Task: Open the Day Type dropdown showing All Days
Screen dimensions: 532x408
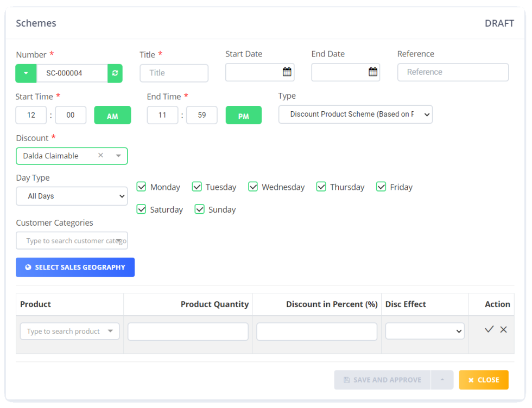Action: pyautogui.click(x=72, y=196)
